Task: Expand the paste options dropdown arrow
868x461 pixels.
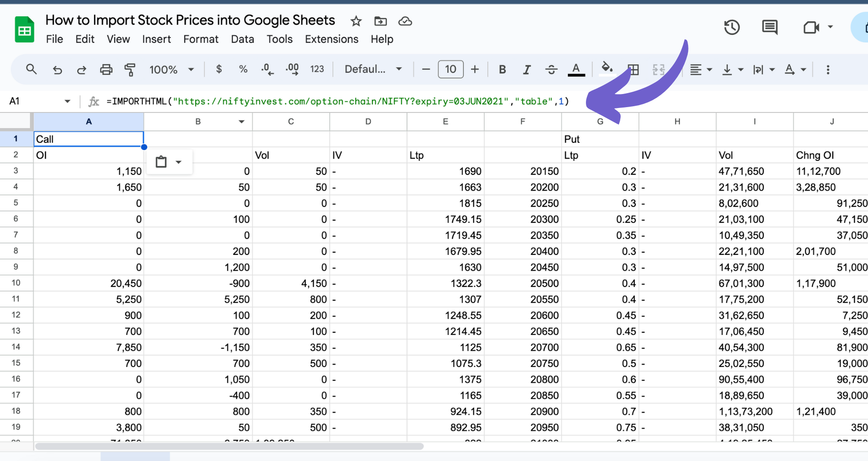Action: pos(179,162)
